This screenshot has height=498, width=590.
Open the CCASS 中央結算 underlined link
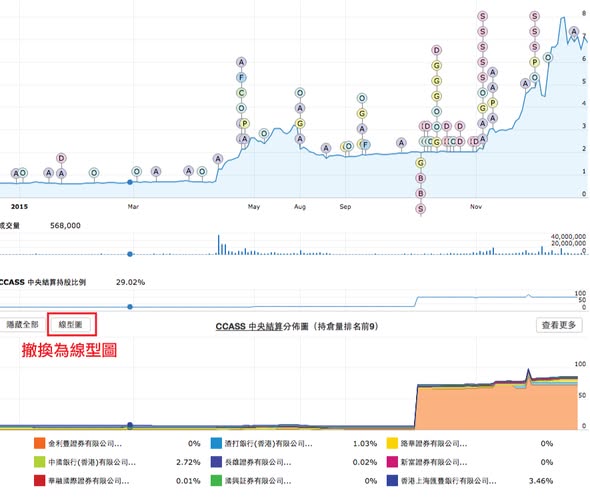point(249,326)
